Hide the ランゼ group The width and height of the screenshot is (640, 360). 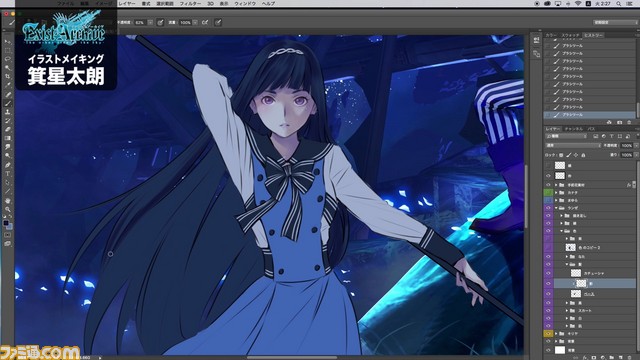tap(548, 208)
